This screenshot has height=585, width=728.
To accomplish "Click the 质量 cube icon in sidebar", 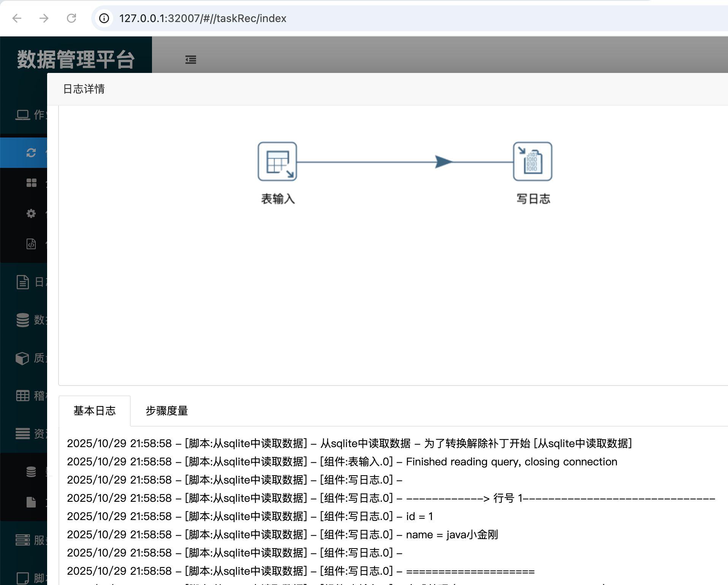I will tap(22, 358).
